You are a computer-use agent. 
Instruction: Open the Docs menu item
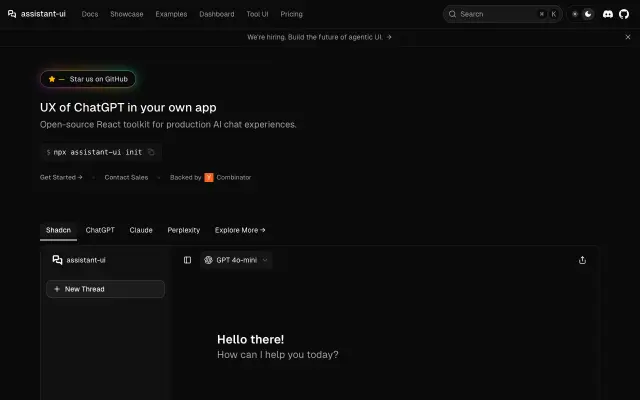[x=90, y=14]
